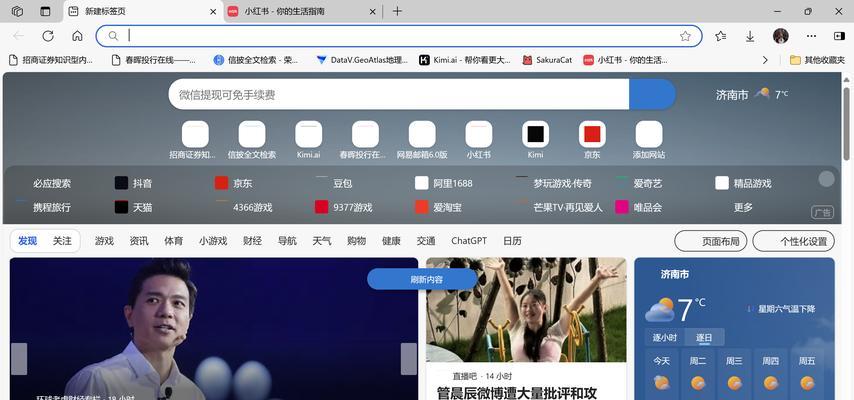Click the 个性化设置 button
This screenshot has width=854, height=400.
tap(794, 241)
